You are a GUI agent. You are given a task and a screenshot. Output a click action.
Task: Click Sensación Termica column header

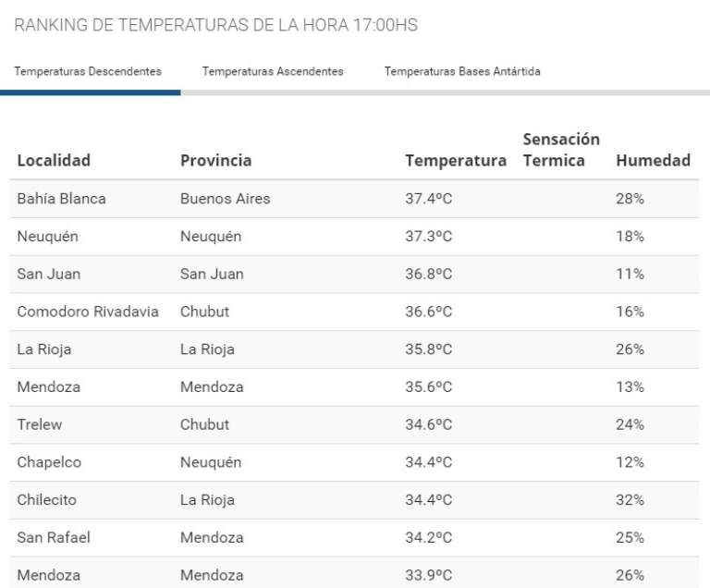[561, 150]
